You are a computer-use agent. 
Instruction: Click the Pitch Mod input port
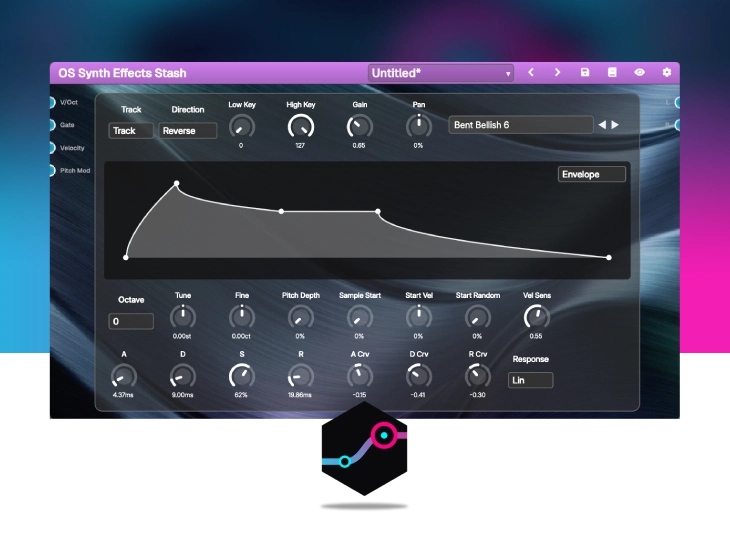(x=52, y=170)
